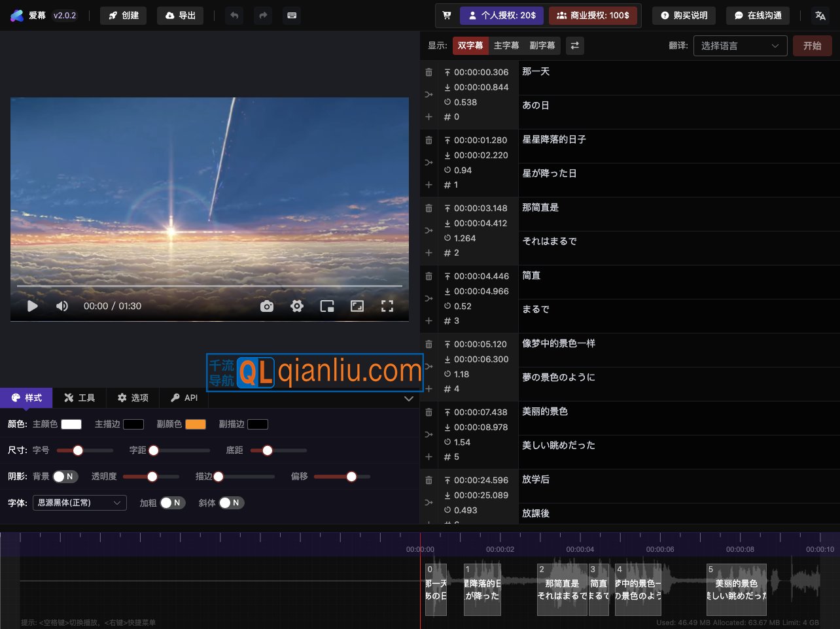This screenshot has height=629, width=840.
Task: Click the undo arrow in the top toolbar
Action: click(x=234, y=15)
